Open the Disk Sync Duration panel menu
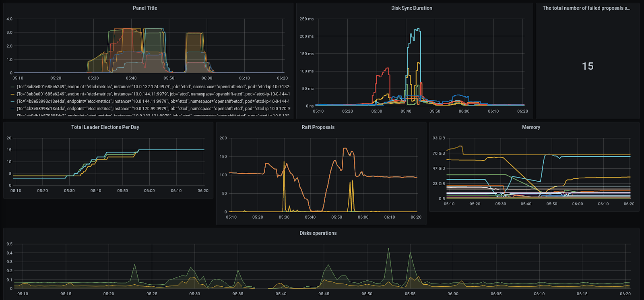The width and height of the screenshot is (644, 300). 411,8
